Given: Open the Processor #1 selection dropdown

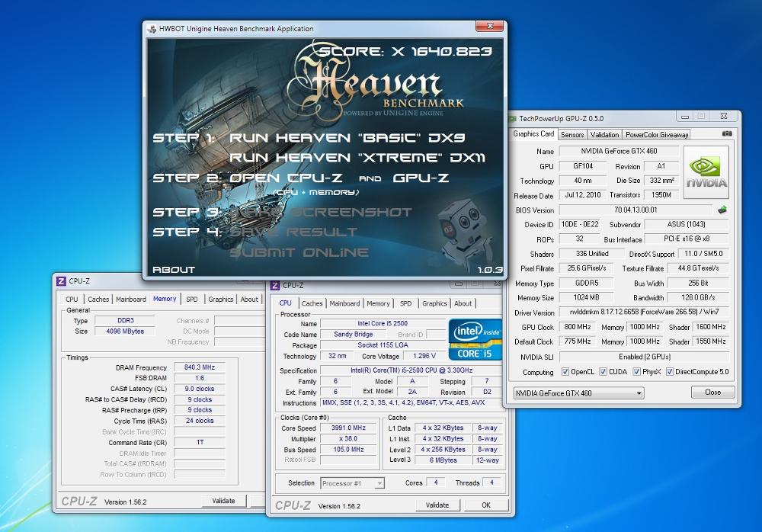Looking at the screenshot, I should 353,483.
